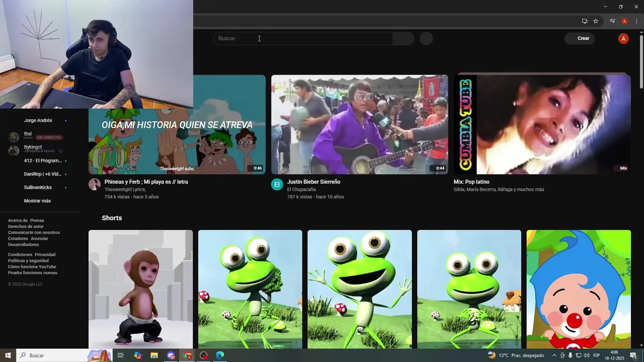Open File Explorer from taskbar
The width and height of the screenshot is (644, 362).
(154, 355)
